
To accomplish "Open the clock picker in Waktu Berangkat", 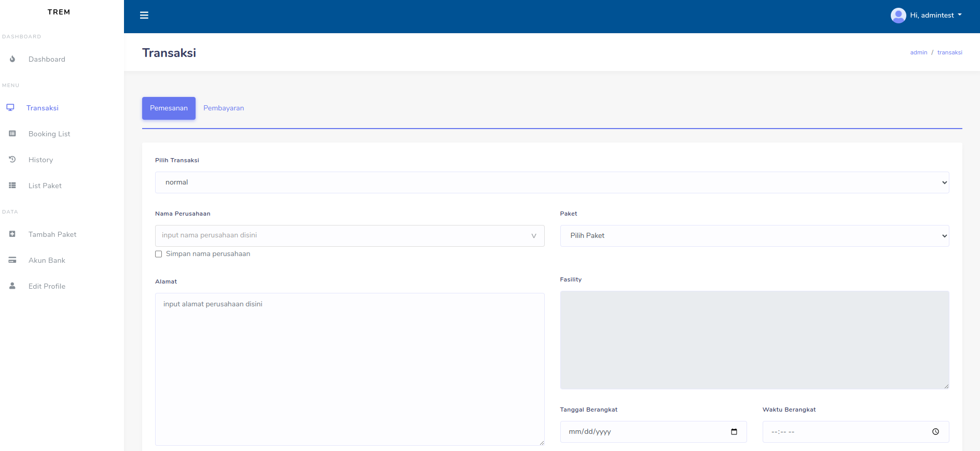I will [x=935, y=432].
